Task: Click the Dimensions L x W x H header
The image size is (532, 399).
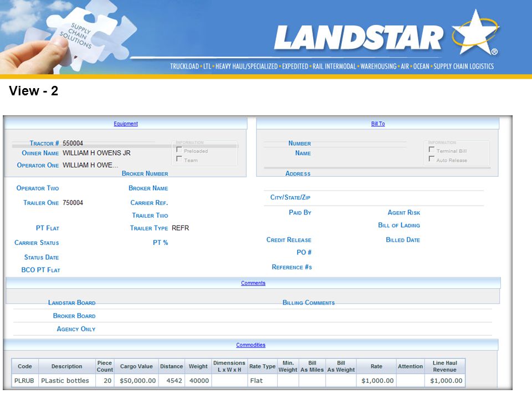Action: click(x=229, y=366)
